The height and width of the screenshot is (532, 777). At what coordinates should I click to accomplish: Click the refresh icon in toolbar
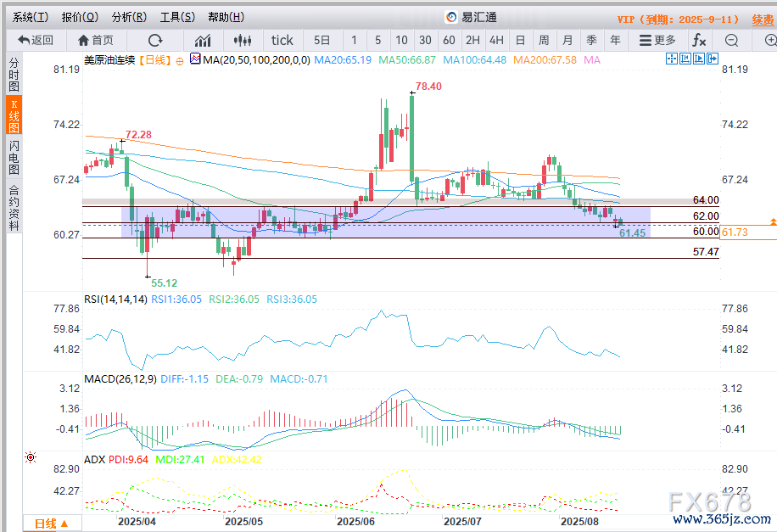155,40
